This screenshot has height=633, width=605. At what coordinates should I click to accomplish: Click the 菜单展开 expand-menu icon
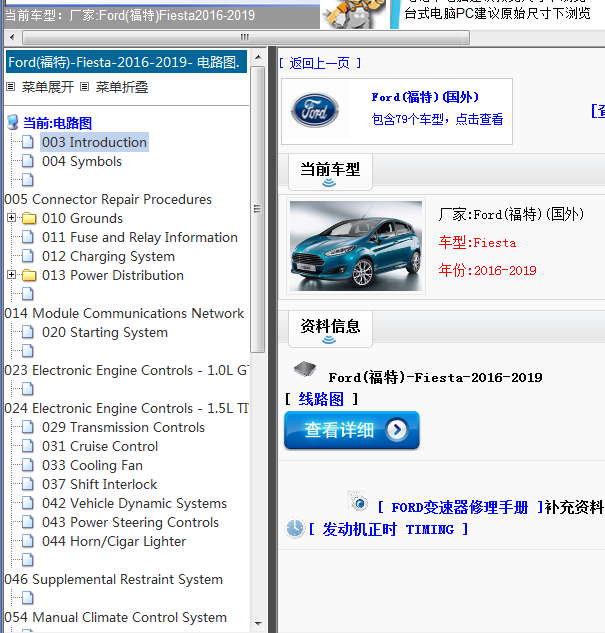click(11, 86)
